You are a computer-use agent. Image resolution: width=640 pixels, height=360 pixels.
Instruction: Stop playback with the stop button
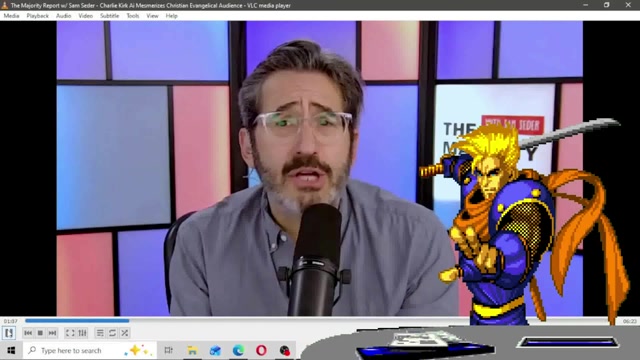tap(40, 333)
